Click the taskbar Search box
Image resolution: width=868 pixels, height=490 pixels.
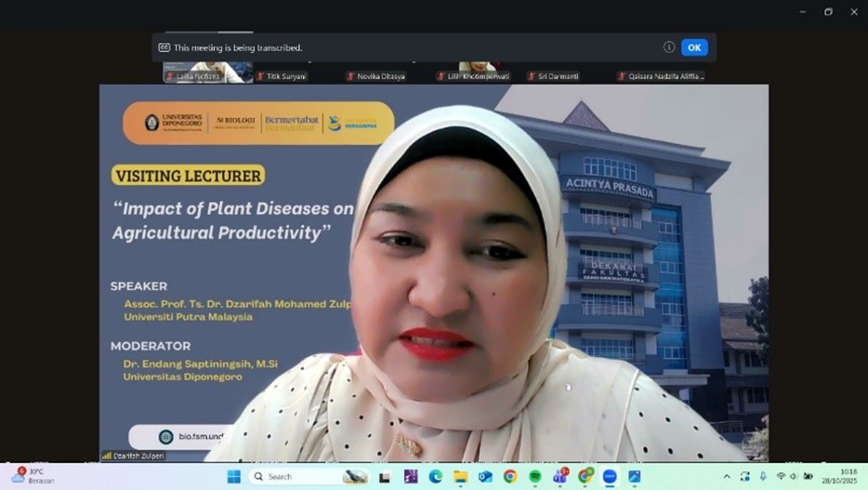(296, 476)
